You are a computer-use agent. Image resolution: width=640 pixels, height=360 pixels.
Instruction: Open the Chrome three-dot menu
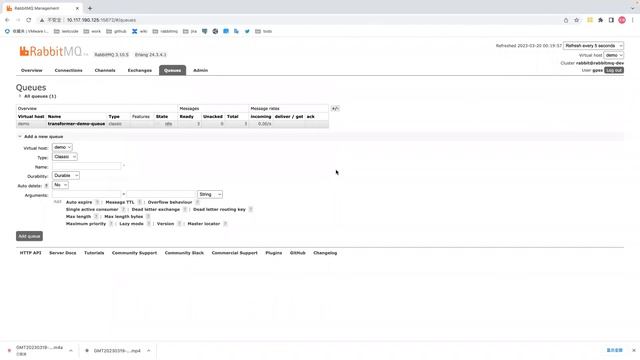(633, 20)
